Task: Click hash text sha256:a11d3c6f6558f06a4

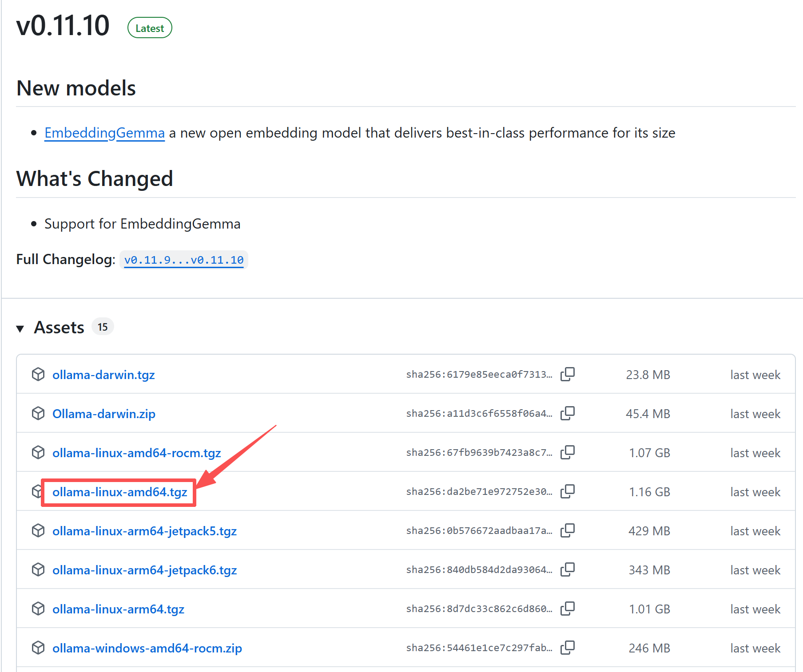Action: pos(479,413)
